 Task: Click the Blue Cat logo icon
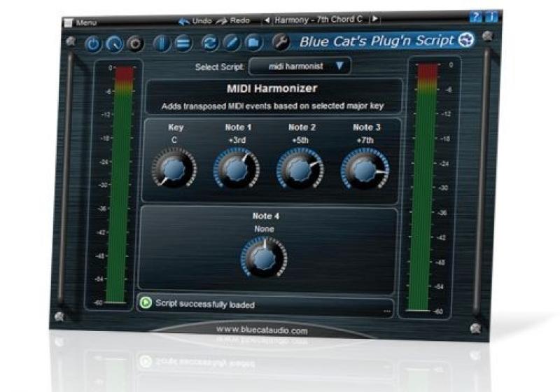coord(466,40)
